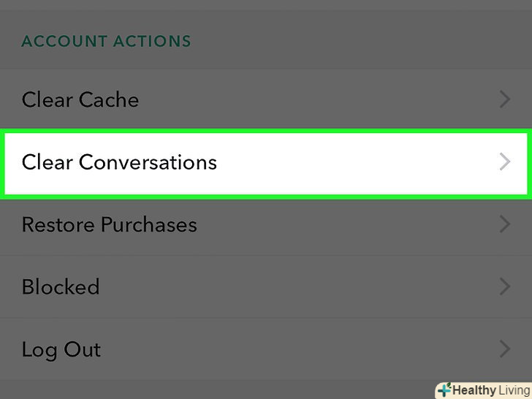Tap the dark strip above Account Actions

click(266, 6)
